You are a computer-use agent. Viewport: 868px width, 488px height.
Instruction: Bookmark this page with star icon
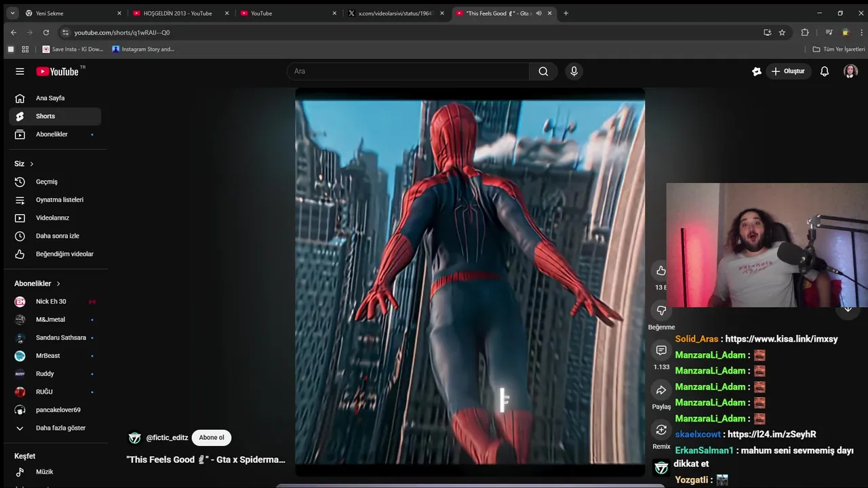point(782,33)
